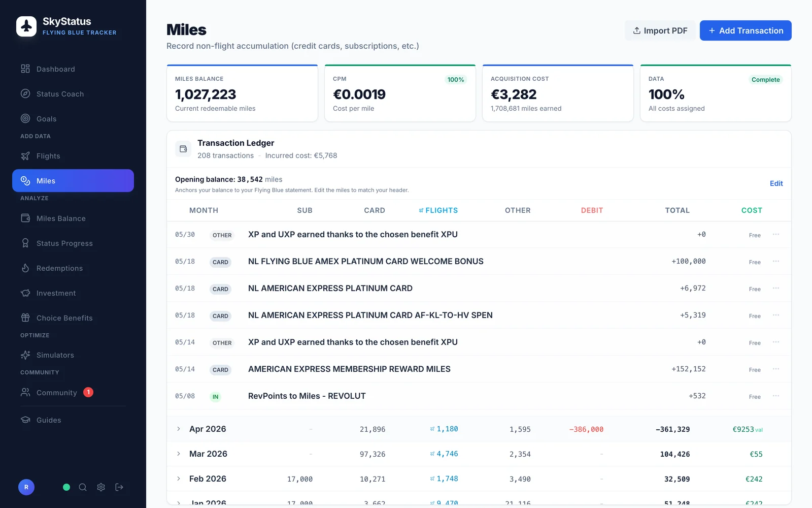Click the Complete data badge
The width and height of the screenshot is (812, 508).
tap(765, 80)
